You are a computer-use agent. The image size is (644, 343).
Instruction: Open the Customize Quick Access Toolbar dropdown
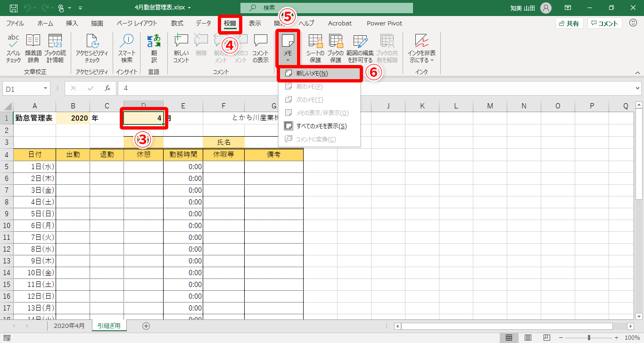[80, 8]
